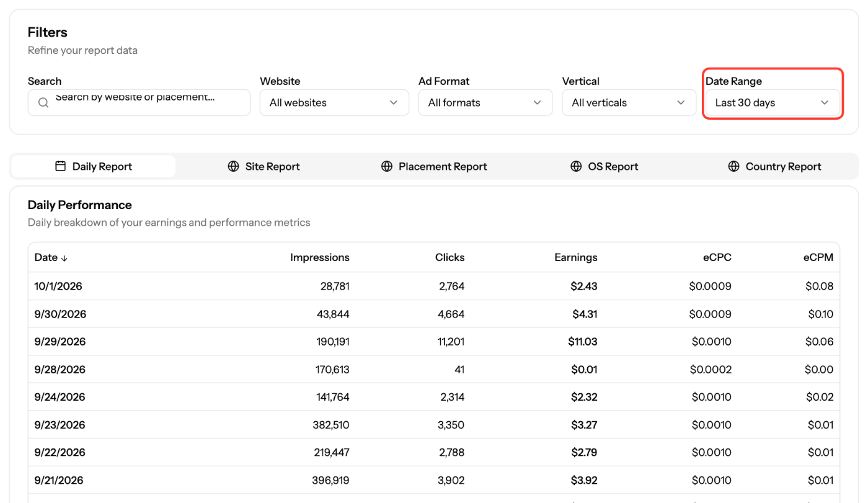This screenshot has width=868, height=503.
Task: Open the Date Range dropdown
Action: click(773, 102)
